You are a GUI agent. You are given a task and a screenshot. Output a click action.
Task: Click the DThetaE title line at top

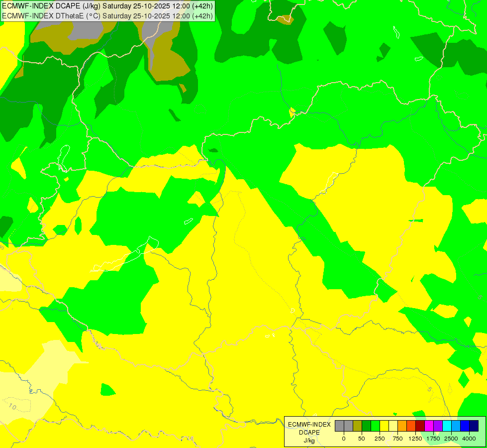coord(107,16)
